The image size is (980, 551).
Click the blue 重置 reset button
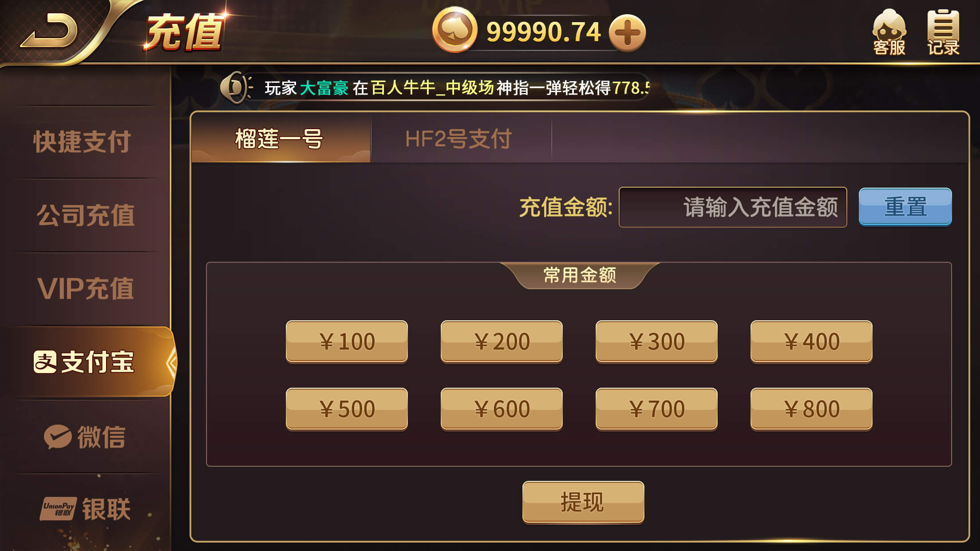pos(905,207)
